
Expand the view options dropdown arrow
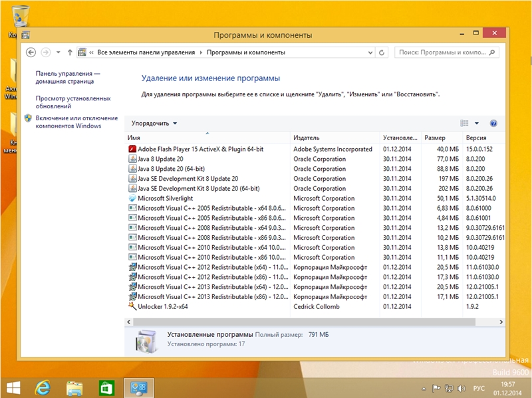click(477, 124)
